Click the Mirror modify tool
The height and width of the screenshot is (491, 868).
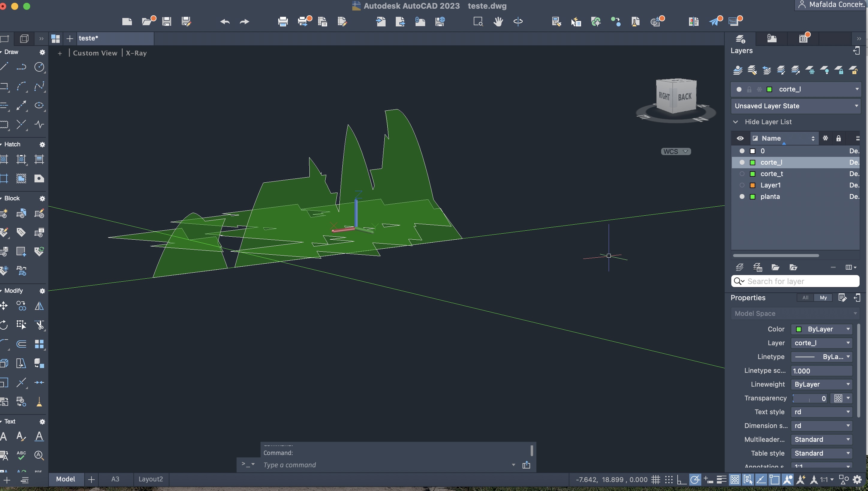[x=40, y=306]
